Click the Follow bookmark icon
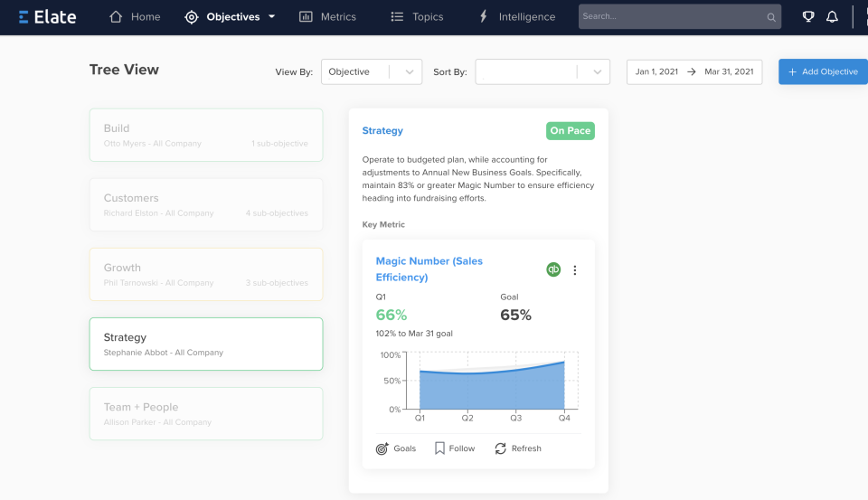 pos(439,448)
